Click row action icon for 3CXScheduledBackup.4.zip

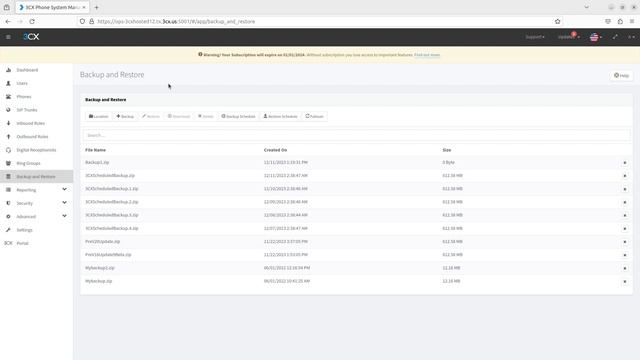coord(624,229)
